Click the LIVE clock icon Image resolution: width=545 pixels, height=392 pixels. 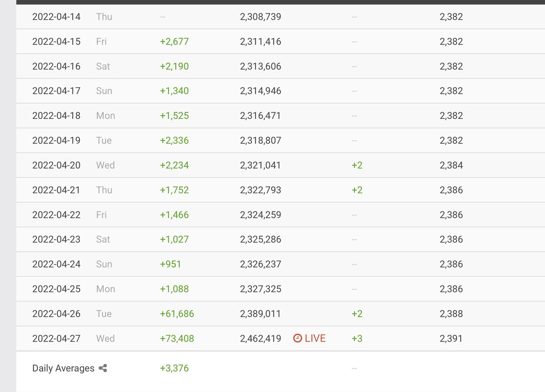pyautogui.click(x=297, y=338)
